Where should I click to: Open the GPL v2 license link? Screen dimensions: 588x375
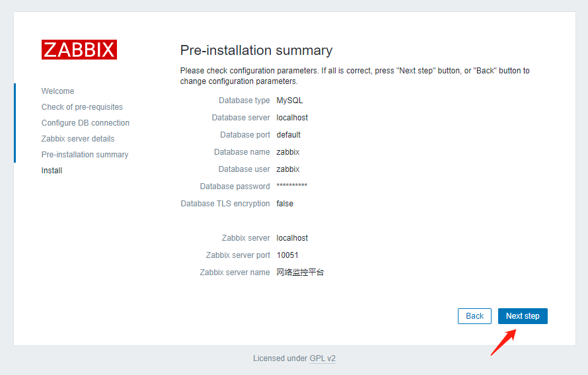coord(322,358)
